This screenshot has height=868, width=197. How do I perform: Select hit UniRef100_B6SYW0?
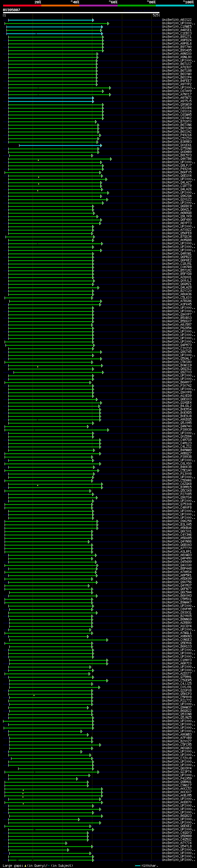tap(177, 74)
